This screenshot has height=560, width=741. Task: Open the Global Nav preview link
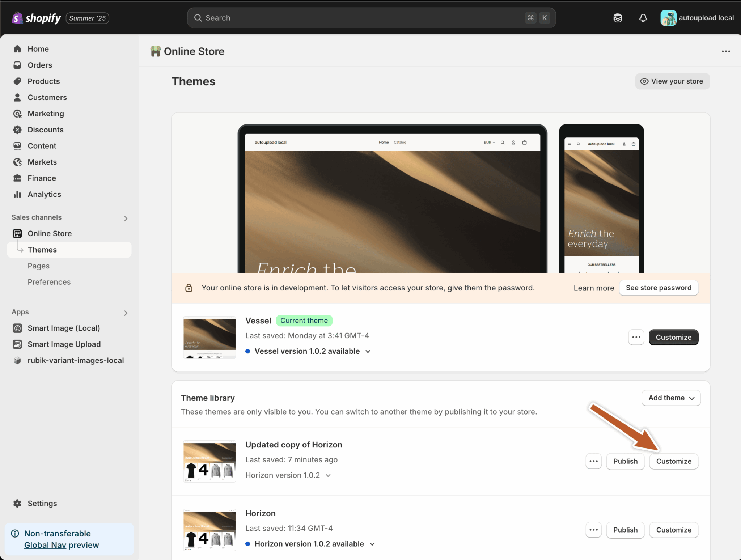(x=45, y=545)
